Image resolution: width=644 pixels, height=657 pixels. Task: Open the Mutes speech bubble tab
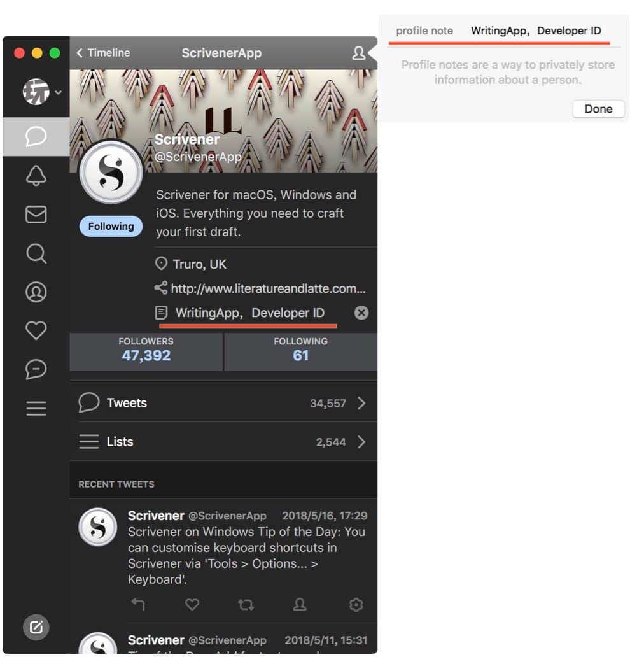click(x=36, y=369)
